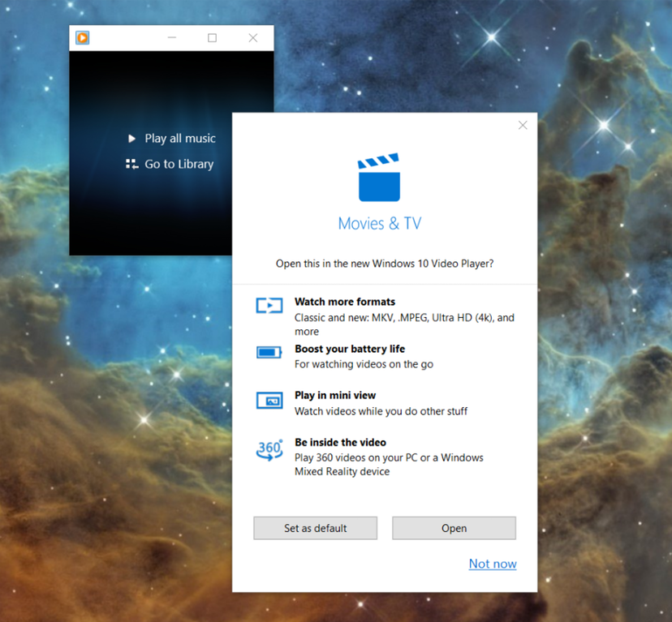672x622 pixels.
Task: Click the Windows Media Player title bar icon
Action: (x=82, y=37)
